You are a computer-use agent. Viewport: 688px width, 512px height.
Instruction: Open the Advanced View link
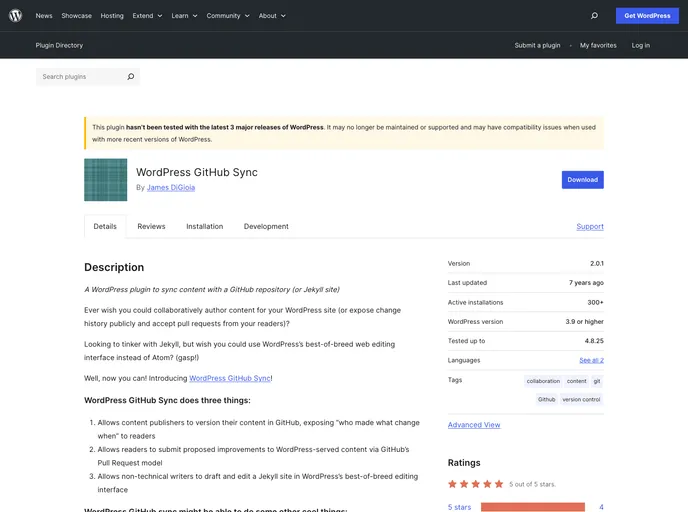click(x=474, y=425)
